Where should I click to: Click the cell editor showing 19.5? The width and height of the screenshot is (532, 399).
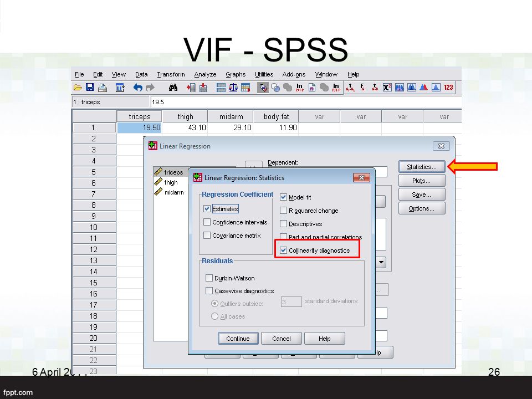point(306,102)
